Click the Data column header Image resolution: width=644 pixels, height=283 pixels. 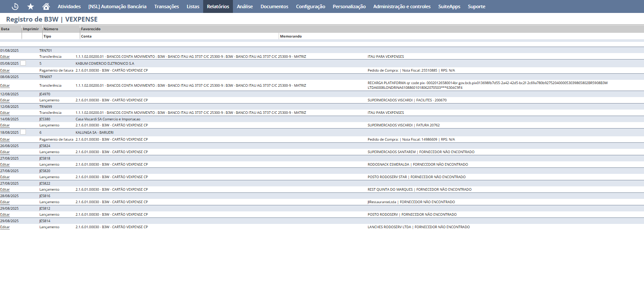5,29
